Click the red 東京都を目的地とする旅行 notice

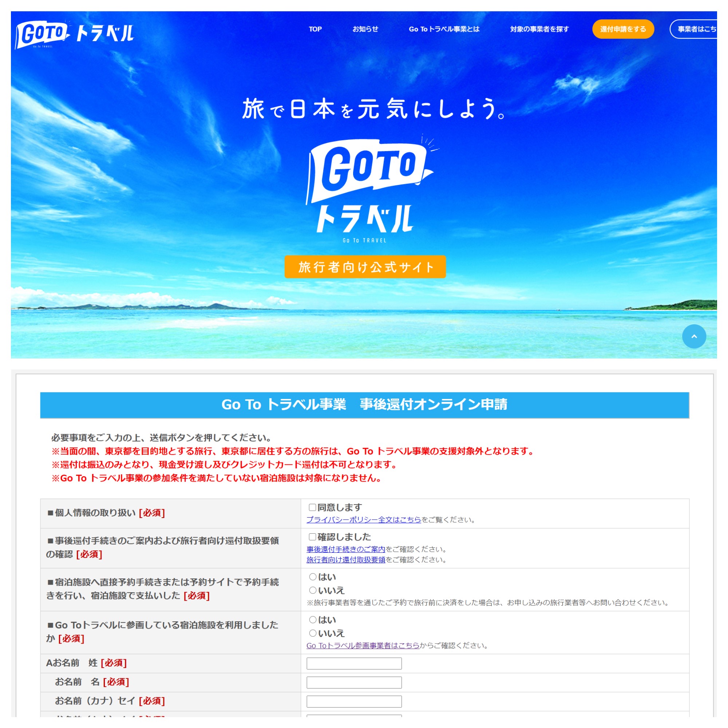pos(293,451)
